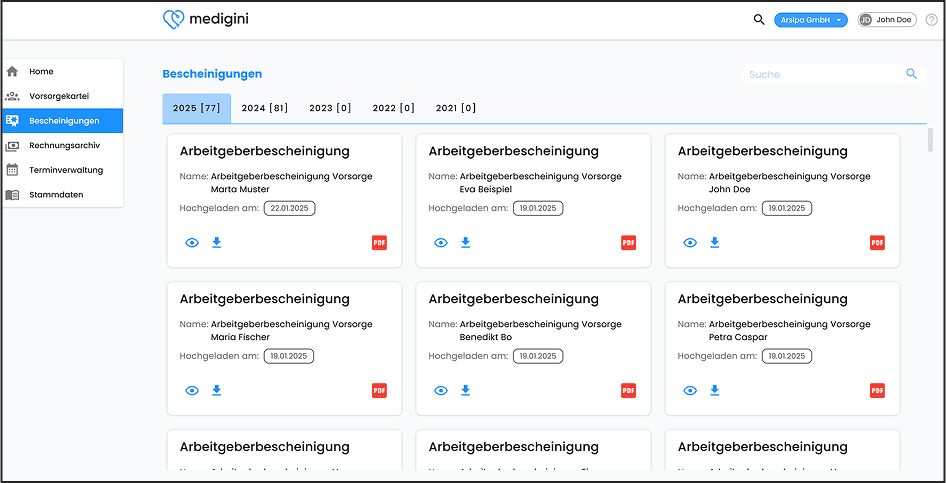Click search icon in Suche field
Image resolution: width=946 pixels, height=483 pixels.
tap(912, 74)
